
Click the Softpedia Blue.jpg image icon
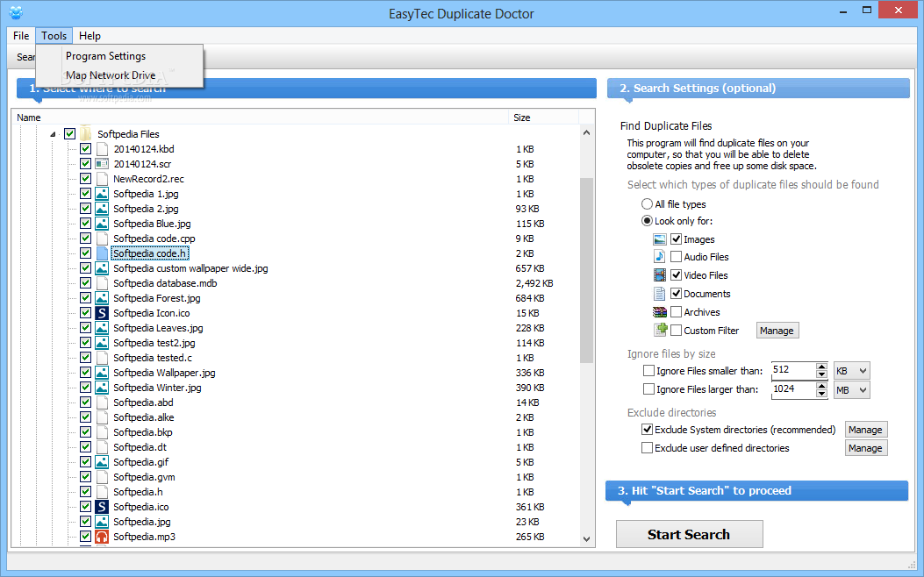click(x=102, y=223)
